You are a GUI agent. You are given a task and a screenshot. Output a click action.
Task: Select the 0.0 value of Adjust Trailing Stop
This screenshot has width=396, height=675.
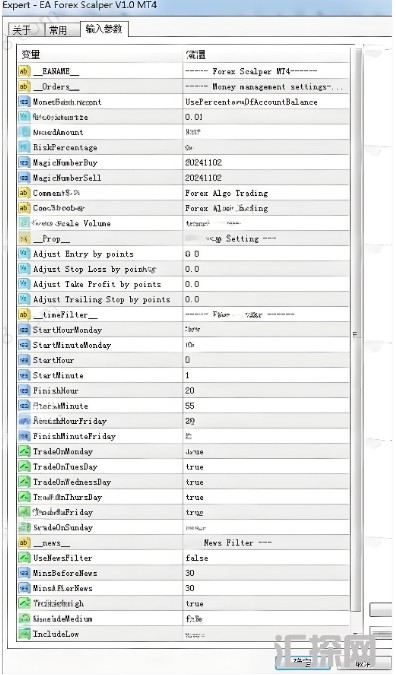(x=266, y=299)
